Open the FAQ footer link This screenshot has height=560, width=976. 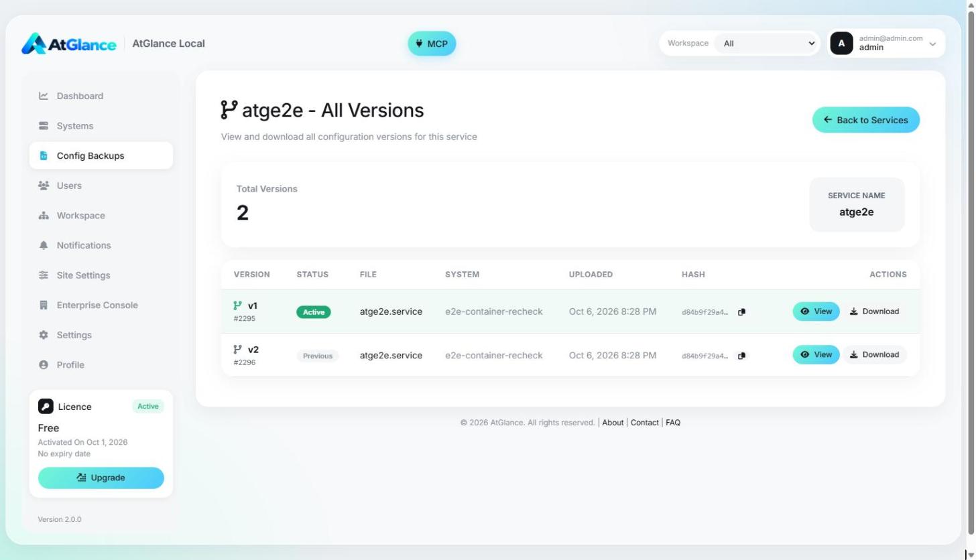click(x=673, y=423)
